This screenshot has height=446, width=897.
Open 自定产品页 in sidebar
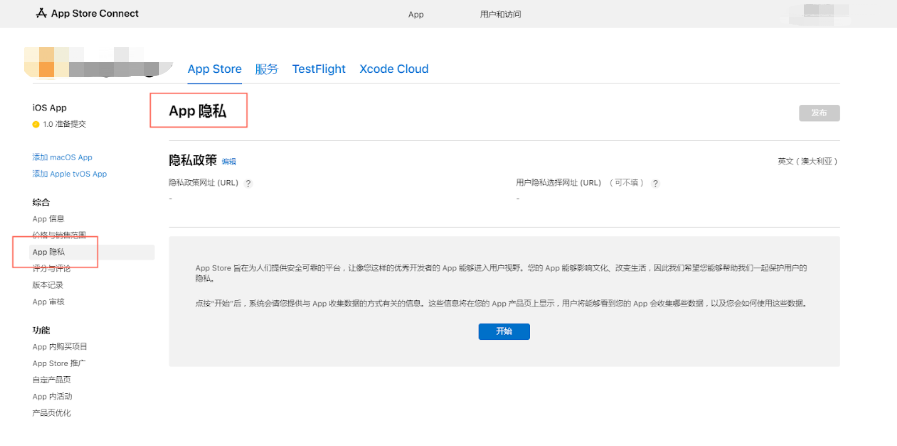51,380
